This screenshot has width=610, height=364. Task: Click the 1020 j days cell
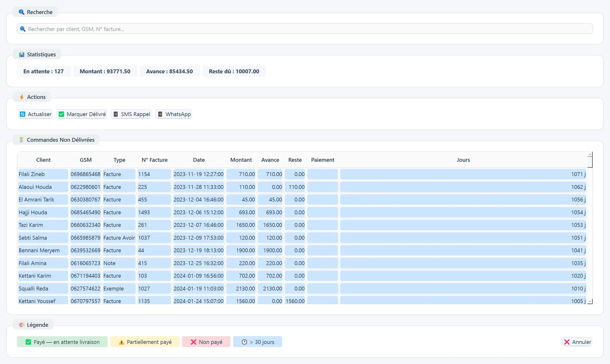click(x=463, y=276)
